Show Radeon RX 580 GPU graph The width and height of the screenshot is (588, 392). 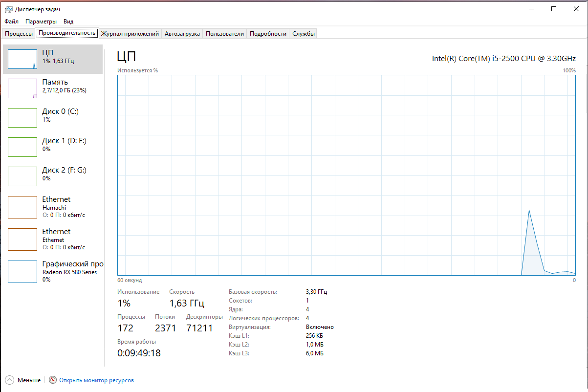pyautogui.click(x=22, y=272)
